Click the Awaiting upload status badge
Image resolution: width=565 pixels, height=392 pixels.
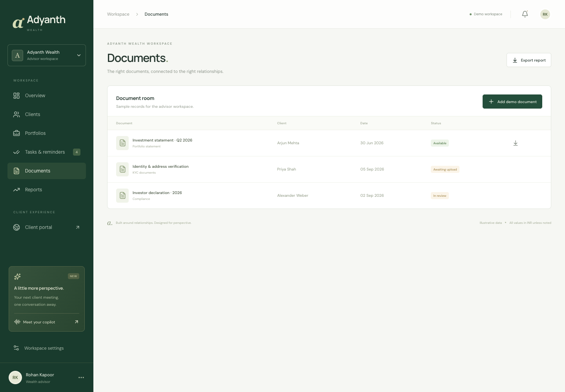coord(445,169)
